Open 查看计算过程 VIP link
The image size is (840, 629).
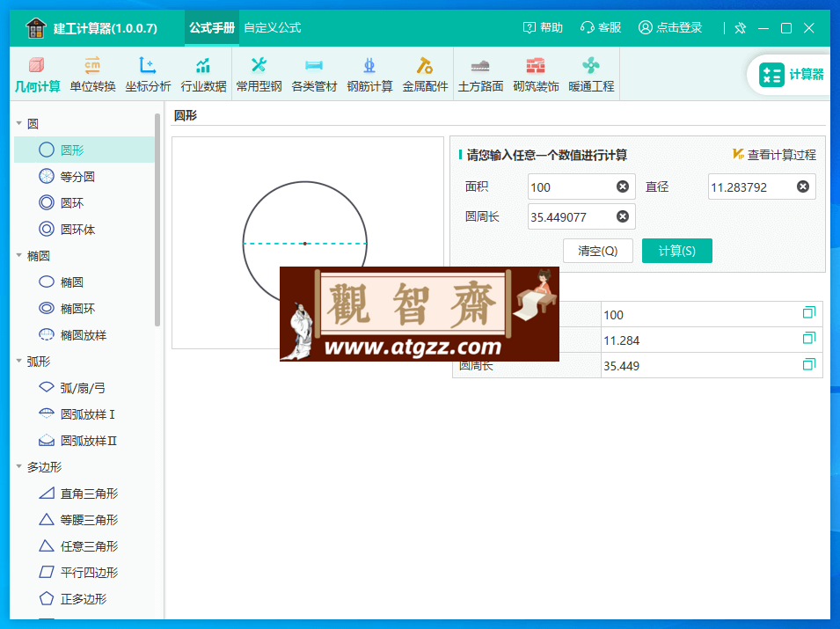point(774,155)
